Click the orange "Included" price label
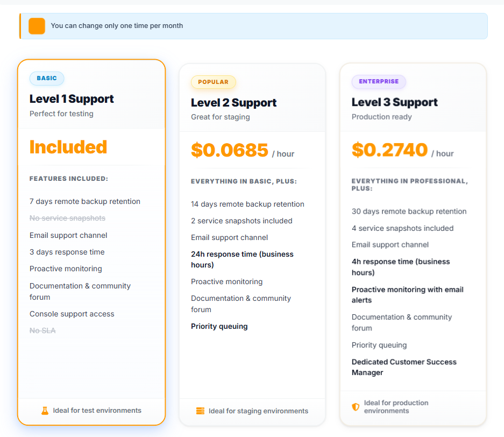504x437 pixels. click(x=68, y=147)
